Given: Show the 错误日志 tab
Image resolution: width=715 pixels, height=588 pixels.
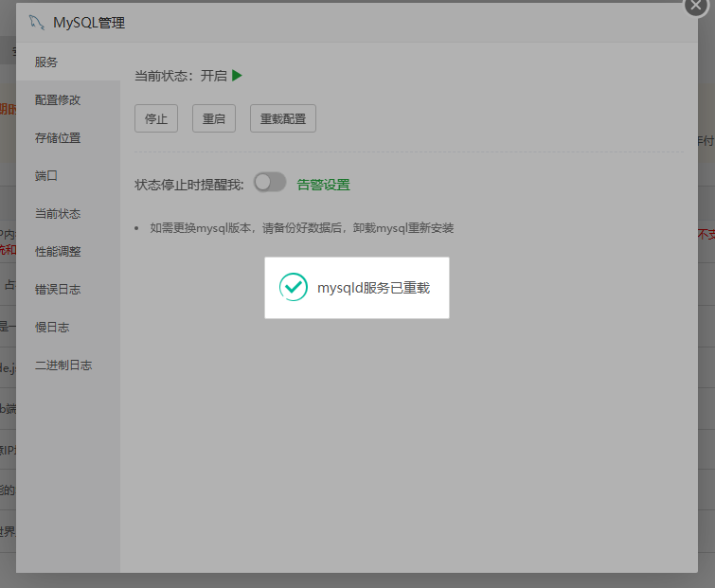Looking at the screenshot, I should click(x=68, y=289).
